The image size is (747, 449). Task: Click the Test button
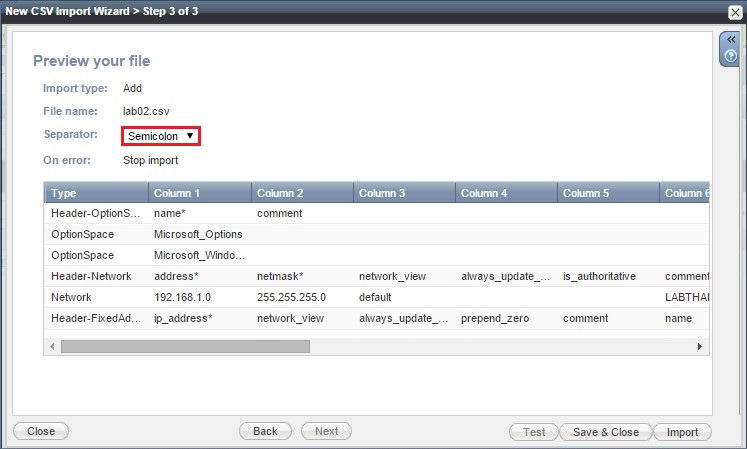(534, 432)
